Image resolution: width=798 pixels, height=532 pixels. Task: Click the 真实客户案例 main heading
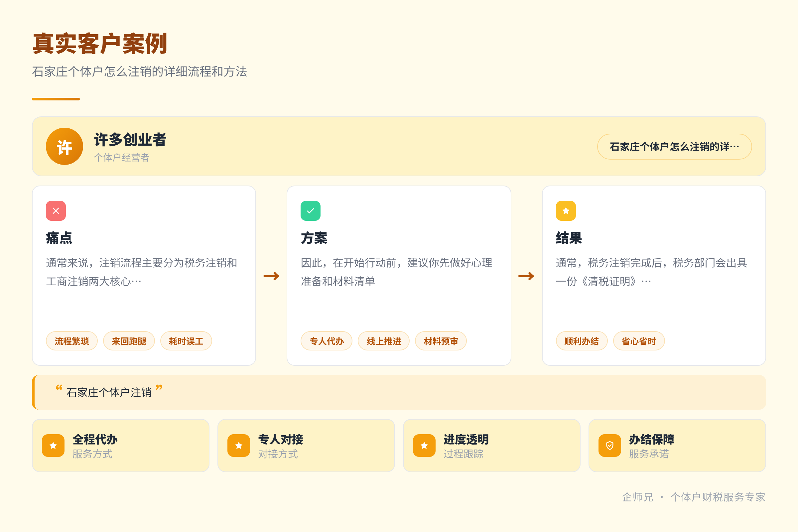pyautogui.click(x=100, y=44)
